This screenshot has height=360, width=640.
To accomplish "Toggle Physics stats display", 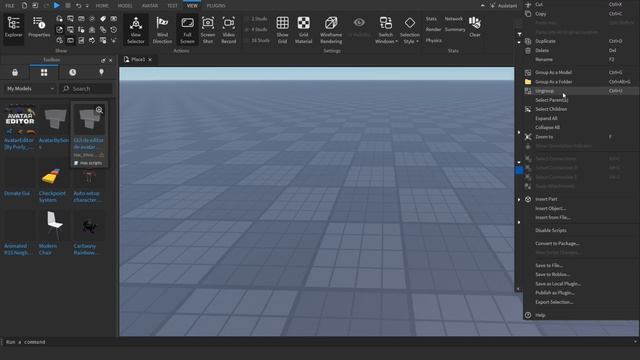I will click(433, 40).
